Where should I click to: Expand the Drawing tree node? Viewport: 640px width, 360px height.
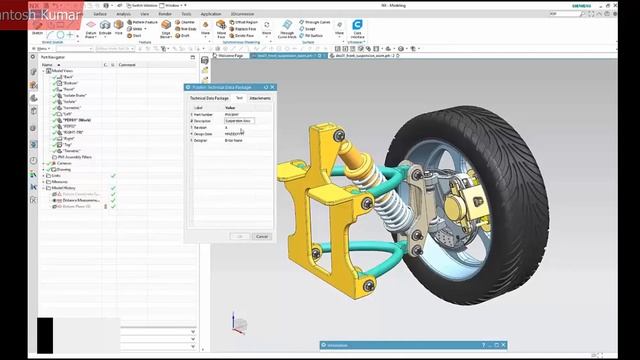click(x=44, y=169)
